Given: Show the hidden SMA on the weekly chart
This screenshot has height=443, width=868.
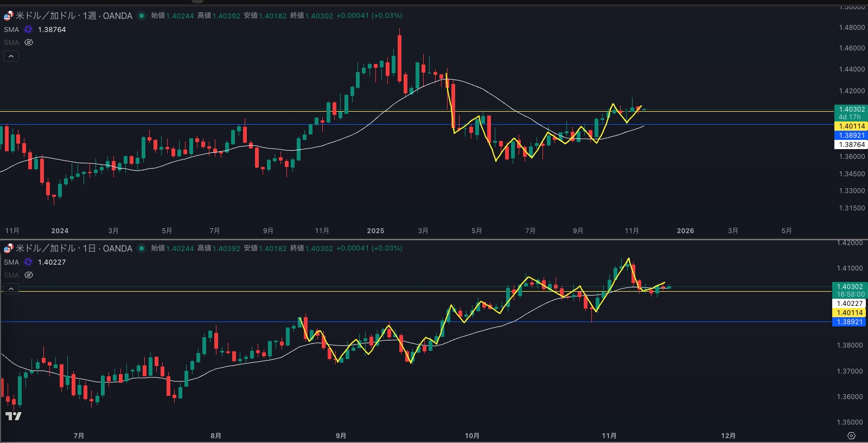Looking at the screenshot, I should tap(29, 42).
